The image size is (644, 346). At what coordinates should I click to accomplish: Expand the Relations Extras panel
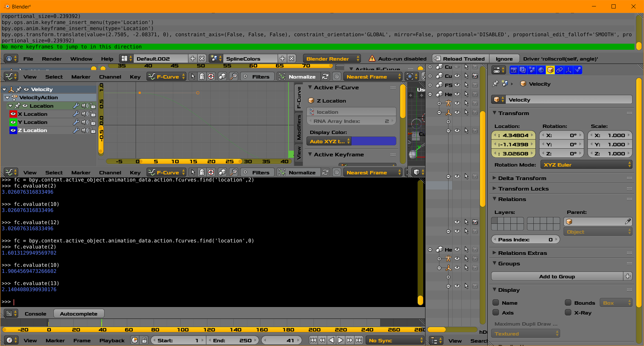(495, 253)
